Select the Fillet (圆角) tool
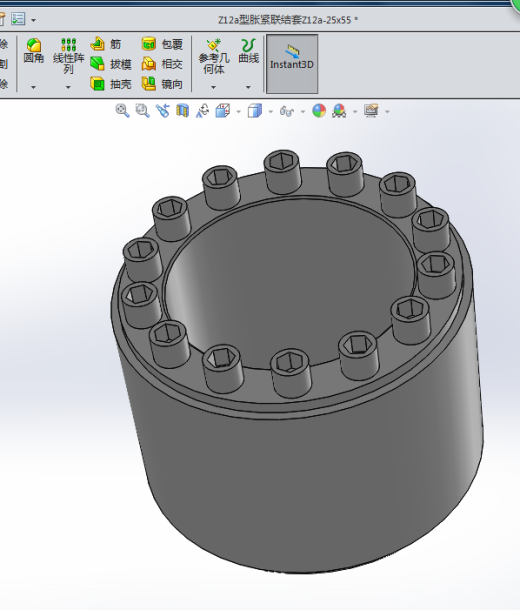This screenshot has height=610, width=520. pos(34,52)
